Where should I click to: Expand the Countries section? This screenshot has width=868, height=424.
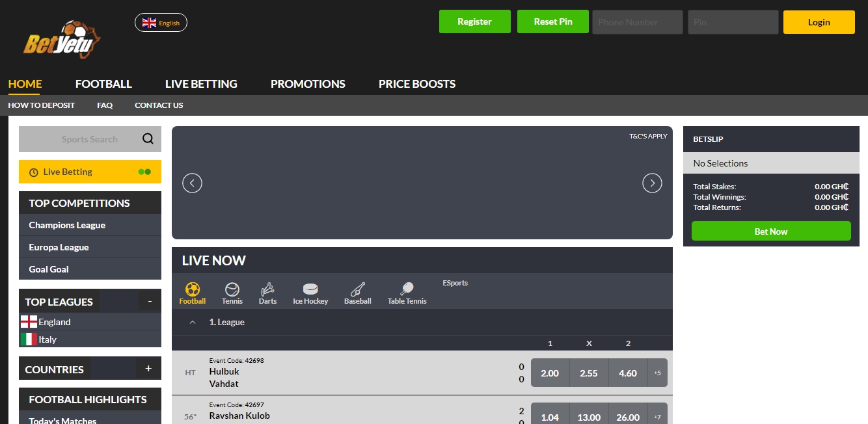(148, 369)
